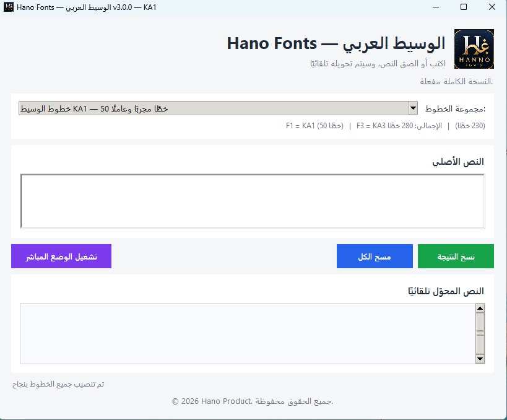Click the output box scrollbar thumb
This screenshot has height=420, width=507.
point(480,334)
